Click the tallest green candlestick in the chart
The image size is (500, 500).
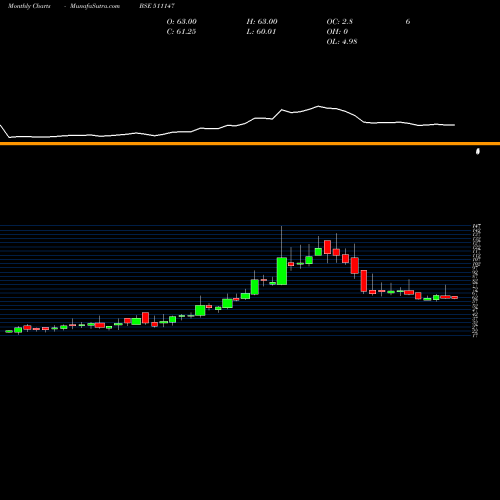click(x=282, y=271)
